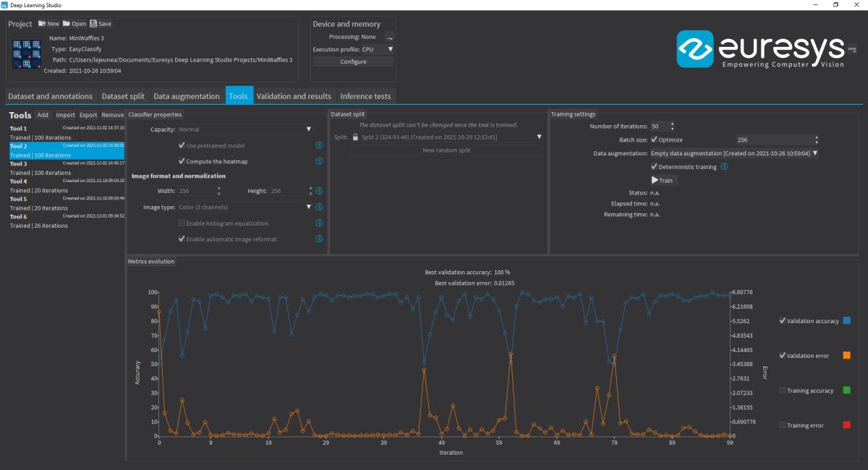Click the Deep Learning Studio title bar icon
This screenshot has height=470, width=868.
point(4,4)
